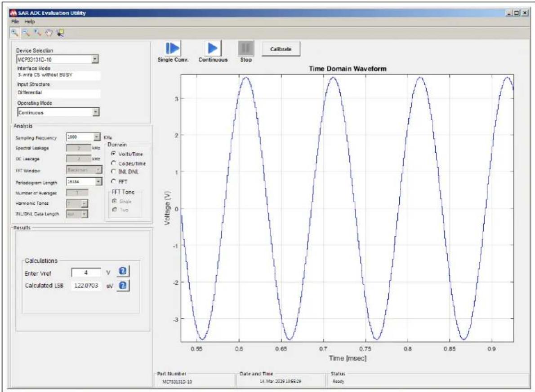This screenshot has height=392, width=535.
Task: Click the Voltage [V] axis label
Action: pos(167,208)
